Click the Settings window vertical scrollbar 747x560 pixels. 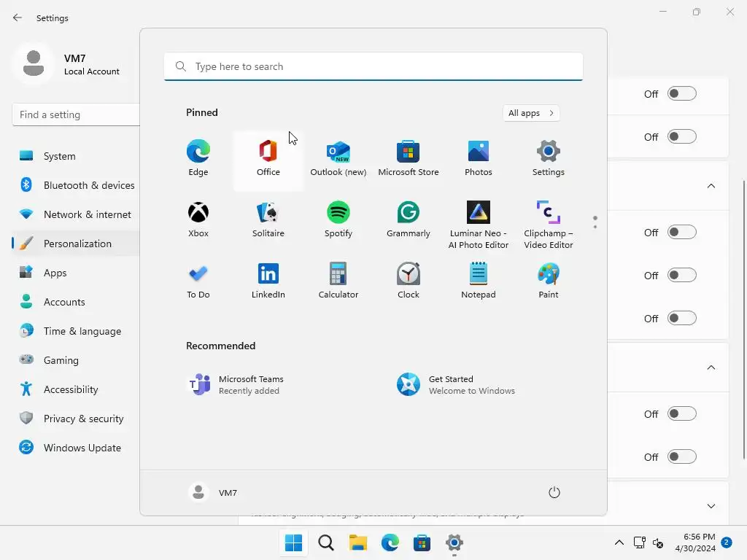pos(743,319)
